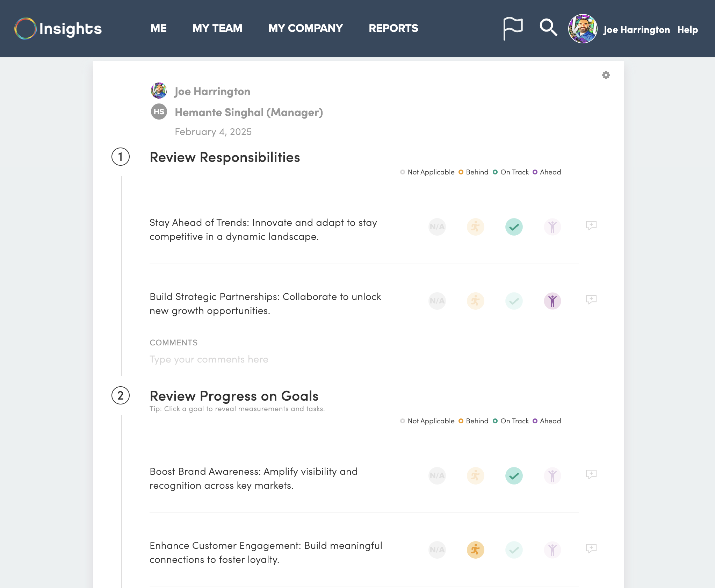The height and width of the screenshot is (588, 715).
Task: Select the Behind legend dot under Review Responsibilities
Action: point(461,172)
